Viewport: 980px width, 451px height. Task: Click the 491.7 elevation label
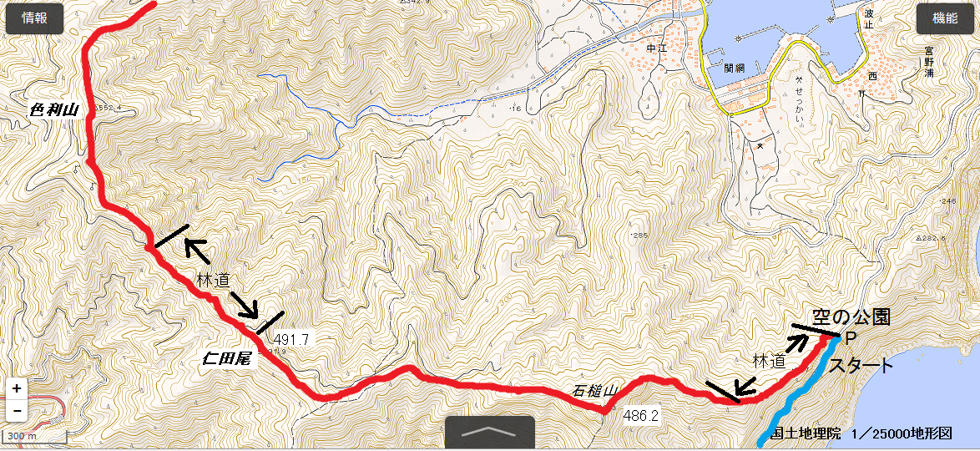tap(291, 340)
